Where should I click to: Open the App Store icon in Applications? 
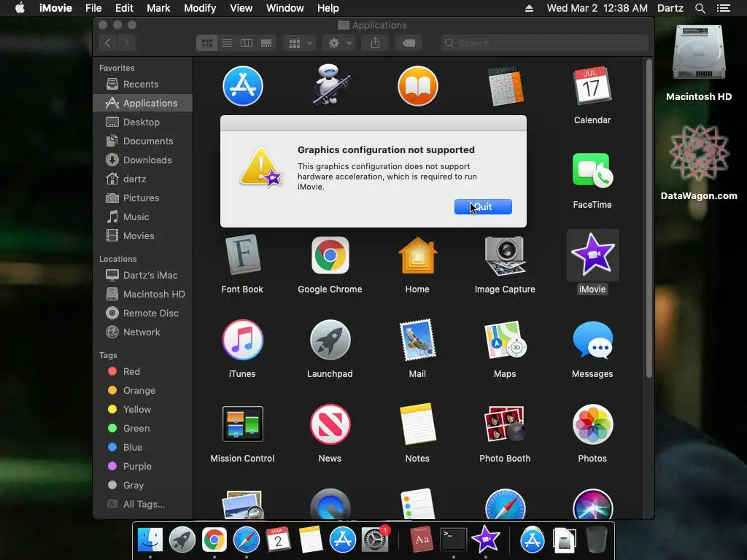pyautogui.click(x=242, y=86)
